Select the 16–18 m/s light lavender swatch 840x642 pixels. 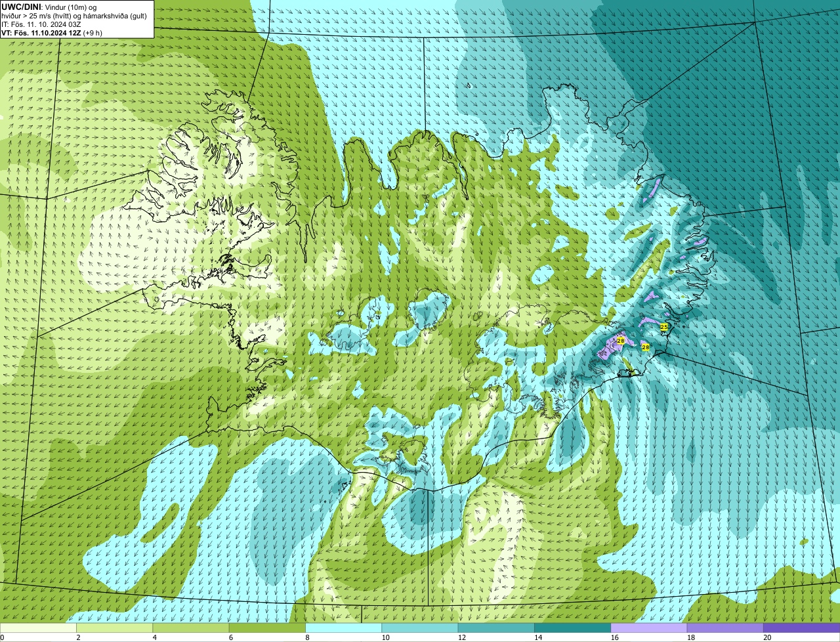(x=649, y=628)
